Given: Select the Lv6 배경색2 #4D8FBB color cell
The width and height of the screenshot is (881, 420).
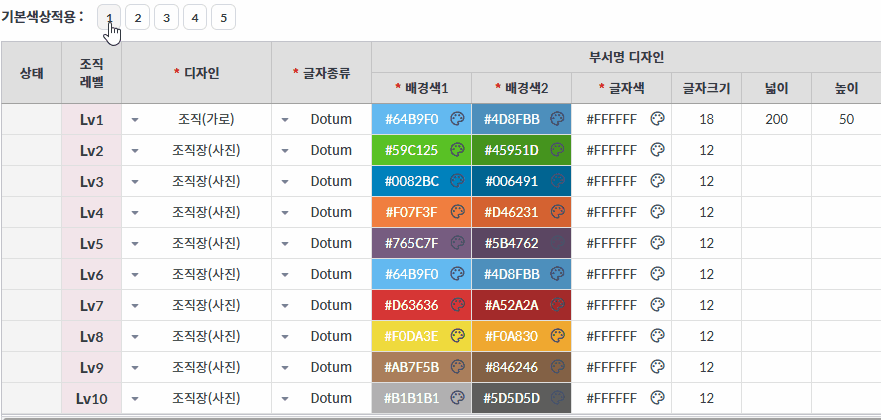Looking at the screenshot, I should 521,274.
